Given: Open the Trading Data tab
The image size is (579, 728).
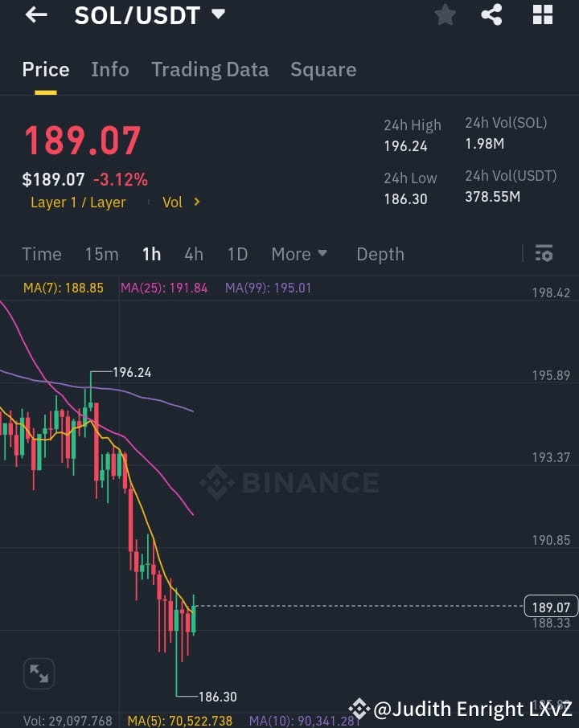Looking at the screenshot, I should pyautogui.click(x=210, y=70).
